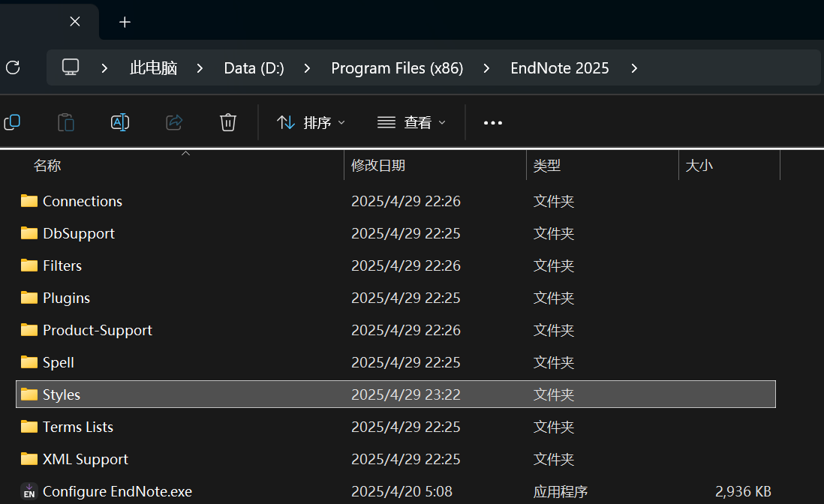Click the Configure EndNote.exe app icon
The height and width of the screenshot is (504, 824).
point(29,491)
